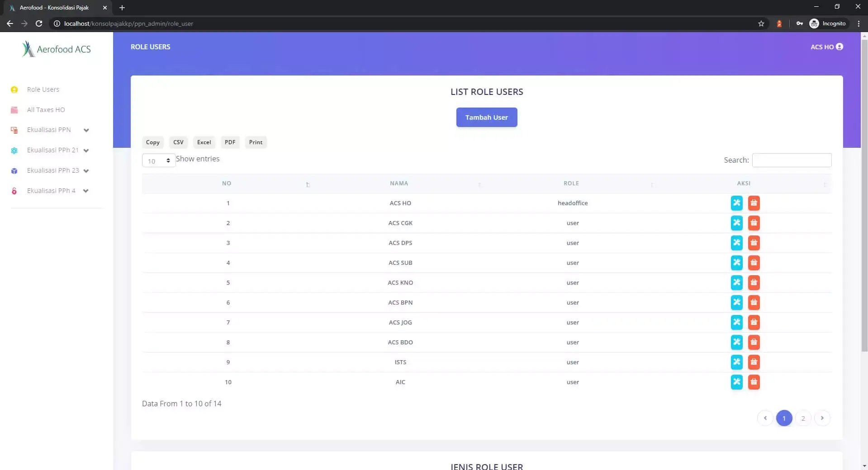Image resolution: width=868 pixels, height=470 pixels.
Task: Open a new browser tab
Action: click(x=122, y=8)
